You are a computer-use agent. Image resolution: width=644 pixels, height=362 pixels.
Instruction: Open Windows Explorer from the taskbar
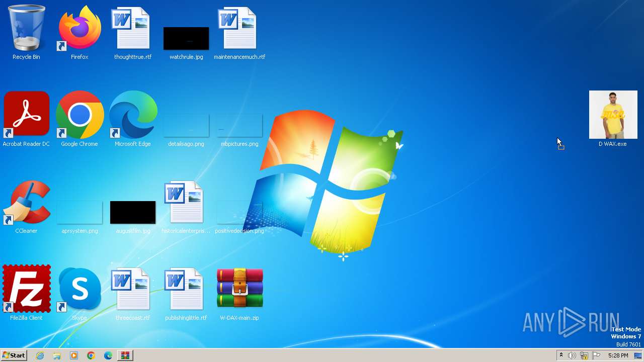click(57, 355)
